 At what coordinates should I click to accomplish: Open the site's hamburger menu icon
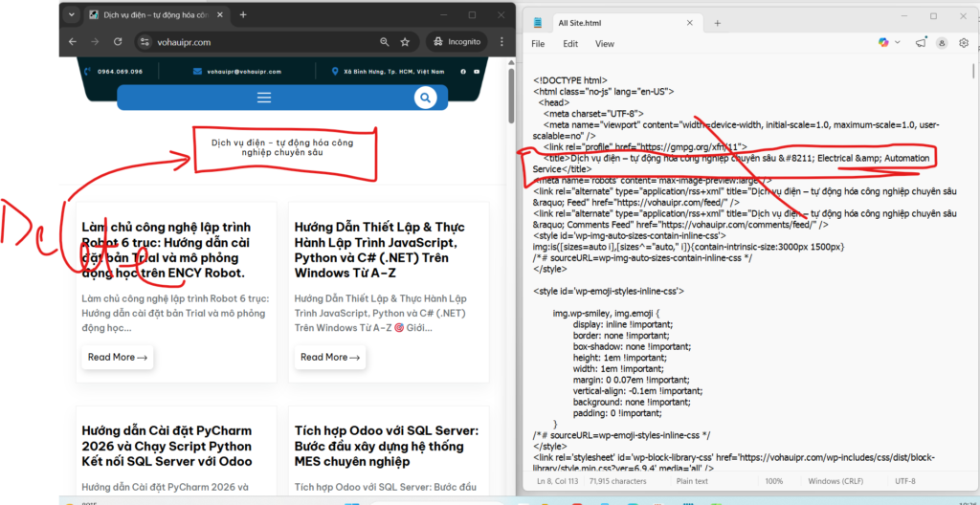pyautogui.click(x=264, y=98)
